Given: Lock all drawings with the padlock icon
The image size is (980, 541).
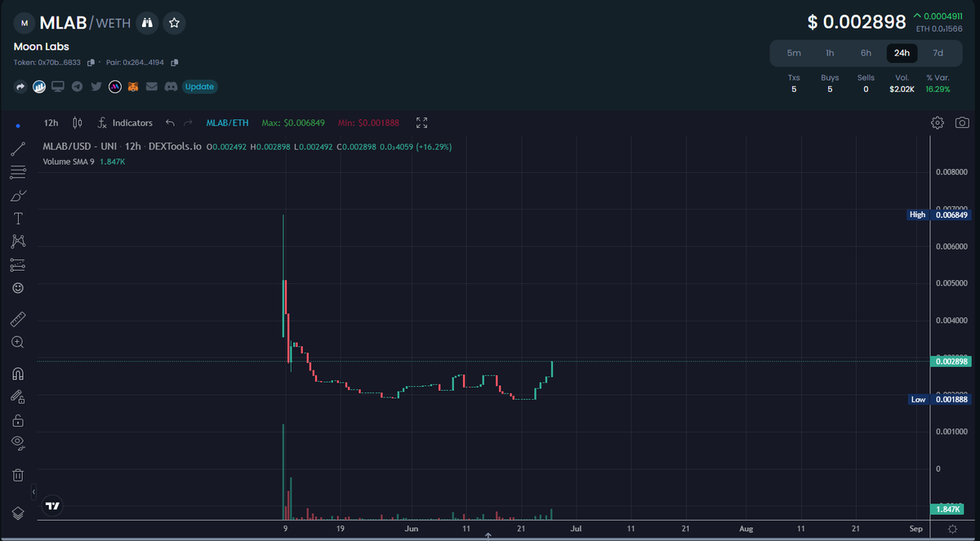Looking at the screenshot, I should point(18,419).
